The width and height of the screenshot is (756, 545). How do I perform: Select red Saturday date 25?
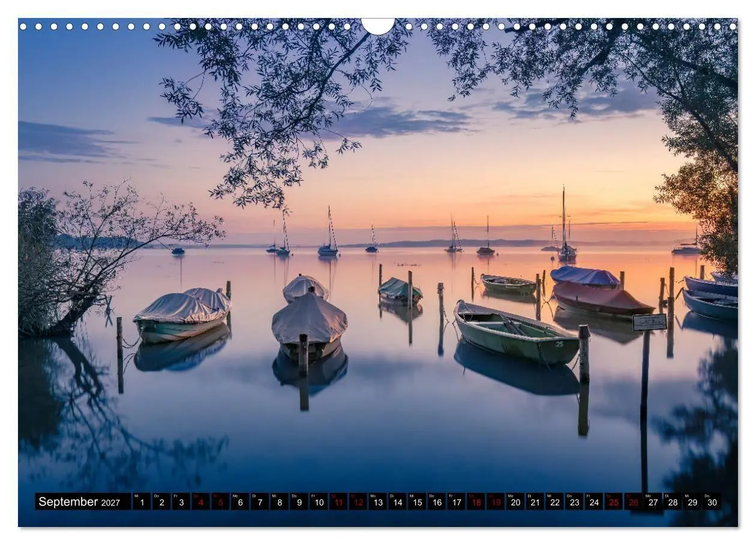pos(614,502)
